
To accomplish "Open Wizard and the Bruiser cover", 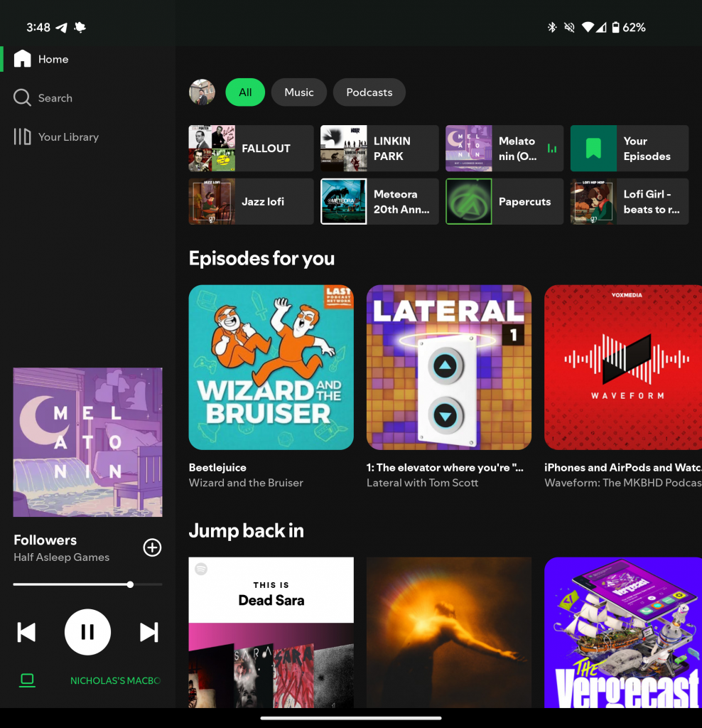I will click(271, 368).
